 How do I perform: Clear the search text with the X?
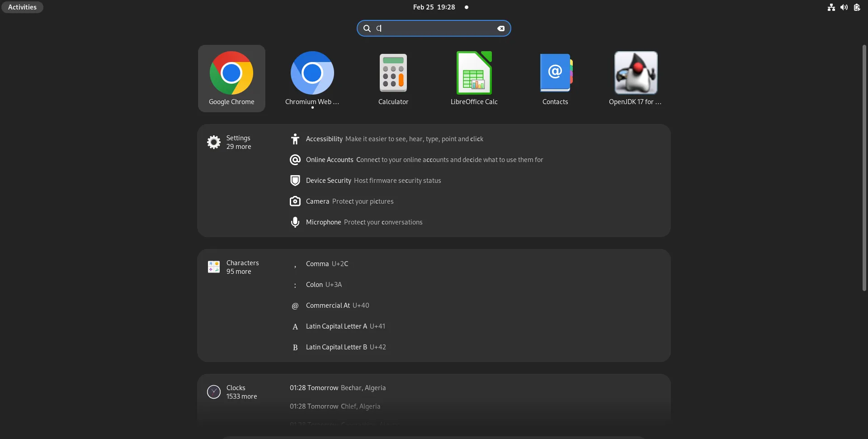pos(501,29)
